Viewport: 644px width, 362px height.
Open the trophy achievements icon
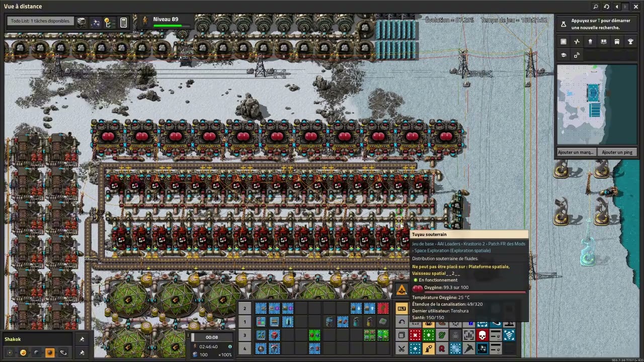pyautogui.click(x=630, y=41)
